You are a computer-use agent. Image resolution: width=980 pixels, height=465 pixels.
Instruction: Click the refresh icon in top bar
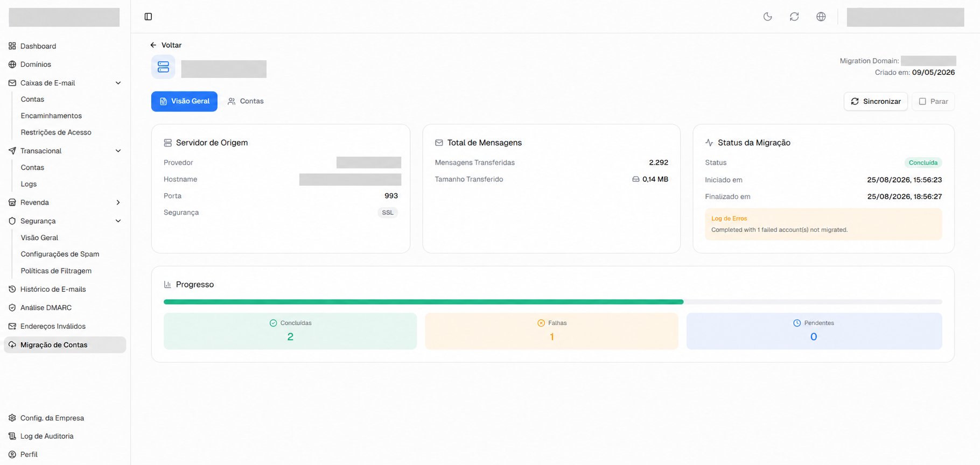(794, 17)
